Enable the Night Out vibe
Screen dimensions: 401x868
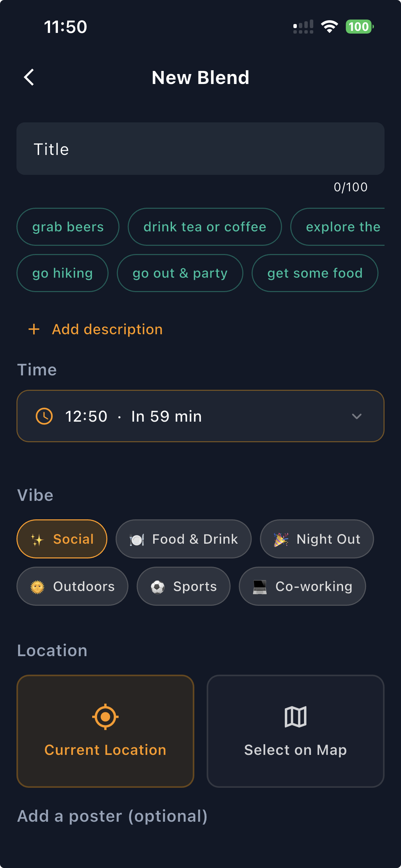click(317, 539)
